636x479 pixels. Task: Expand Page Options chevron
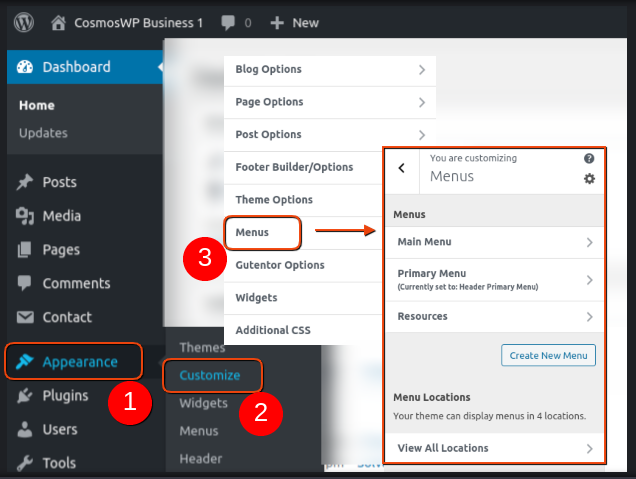(x=422, y=102)
